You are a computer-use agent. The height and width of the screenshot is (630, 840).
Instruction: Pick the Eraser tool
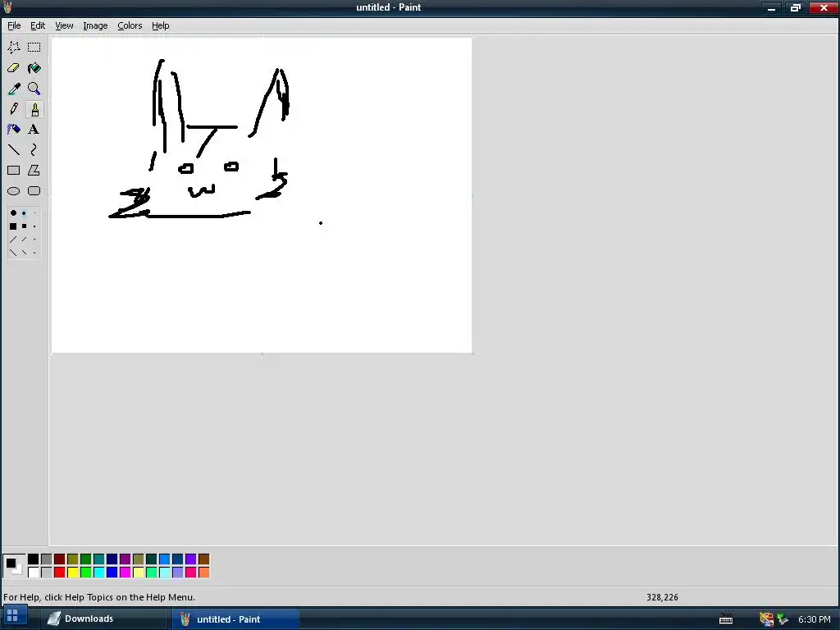pos(14,68)
